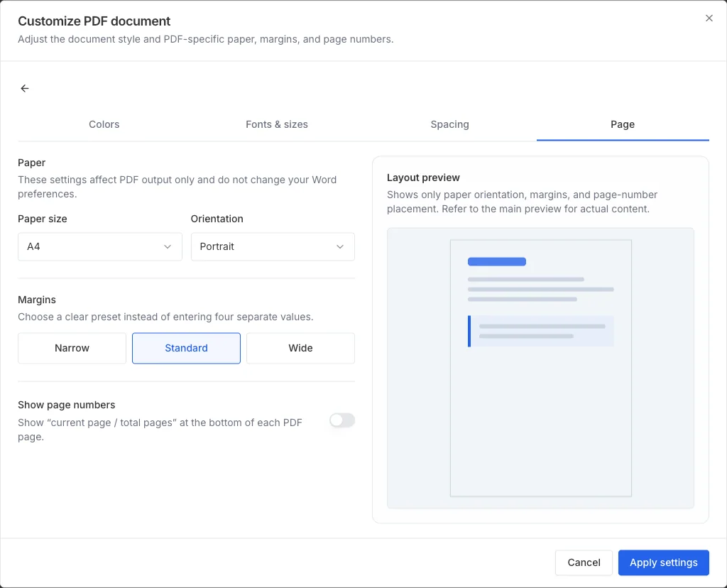Switch to the Colors tab
The width and height of the screenshot is (727, 588).
point(104,124)
